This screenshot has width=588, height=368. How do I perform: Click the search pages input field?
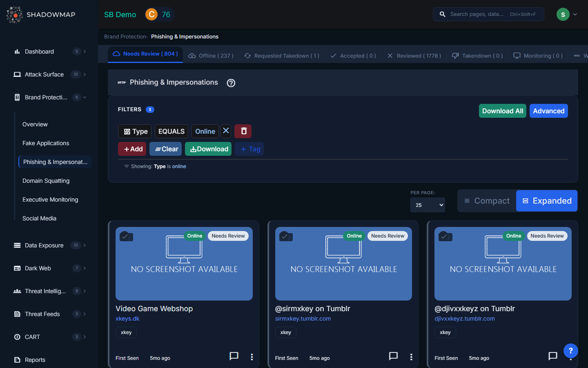pyautogui.click(x=478, y=14)
